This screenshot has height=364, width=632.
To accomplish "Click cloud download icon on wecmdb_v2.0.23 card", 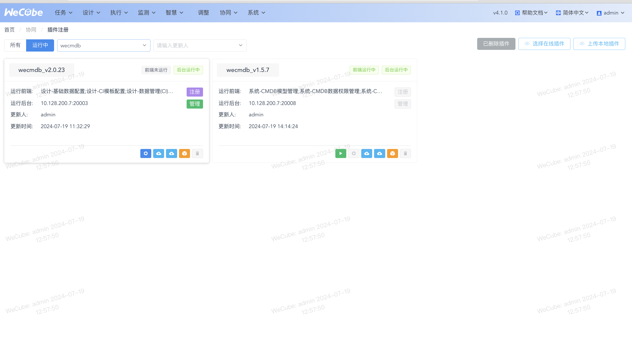I will (171, 154).
